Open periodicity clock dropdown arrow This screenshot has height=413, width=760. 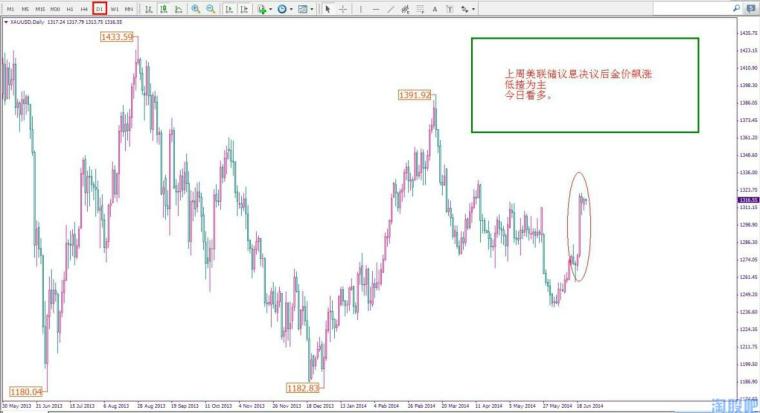pos(291,9)
